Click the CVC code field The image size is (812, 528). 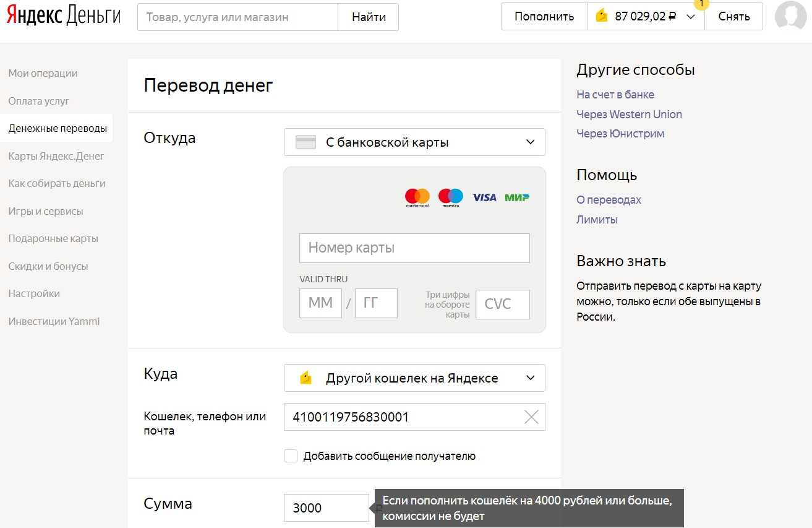click(x=503, y=305)
